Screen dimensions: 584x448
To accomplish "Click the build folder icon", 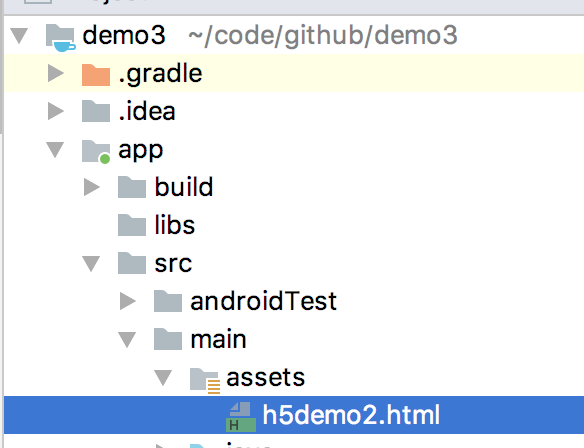I will click(x=132, y=187).
